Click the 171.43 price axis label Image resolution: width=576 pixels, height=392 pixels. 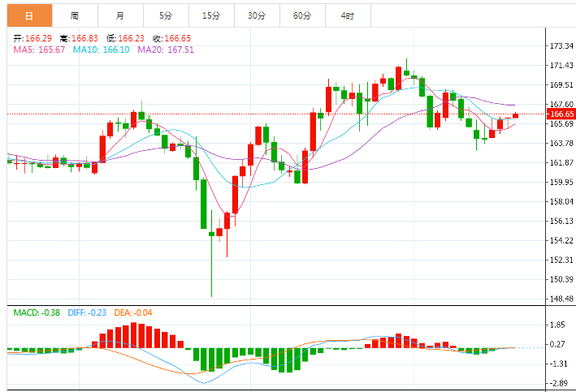coord(561,65)
